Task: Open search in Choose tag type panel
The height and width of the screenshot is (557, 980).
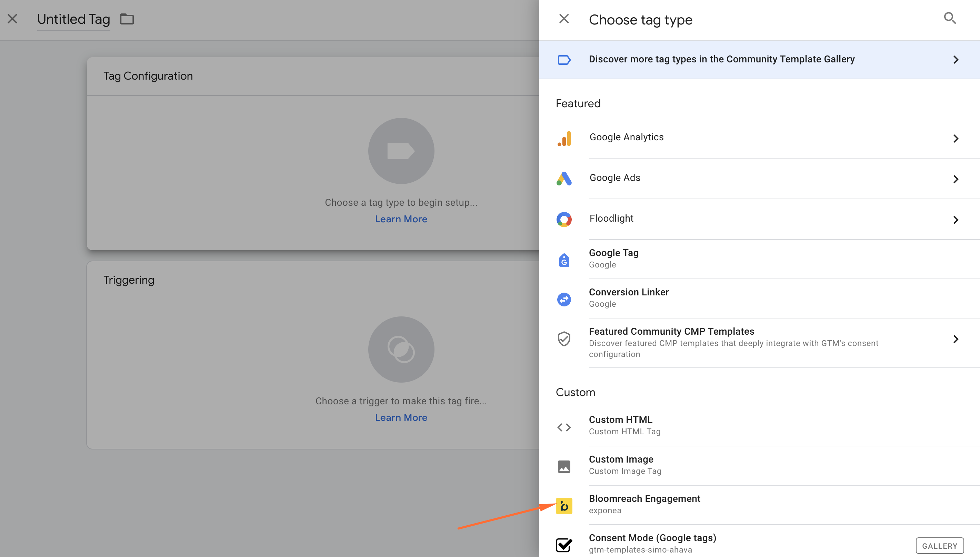Action: click(950, 18)
